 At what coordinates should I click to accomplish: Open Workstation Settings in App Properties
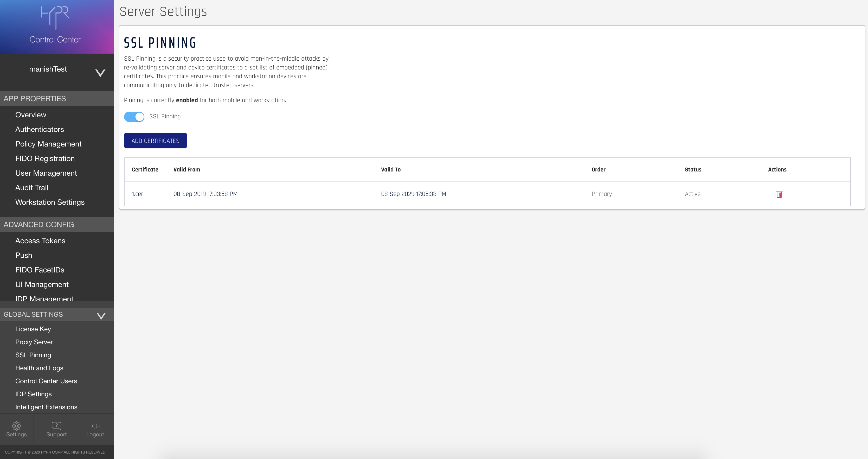tap(50, 202)
